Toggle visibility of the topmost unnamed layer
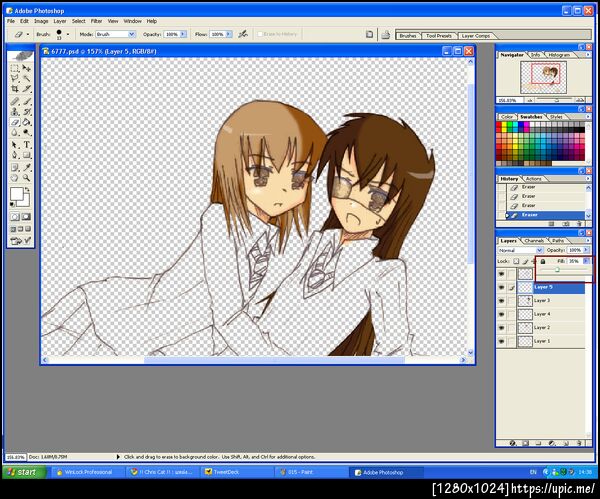The height and width of the screenshot is (499, 600). coord(501,274)
